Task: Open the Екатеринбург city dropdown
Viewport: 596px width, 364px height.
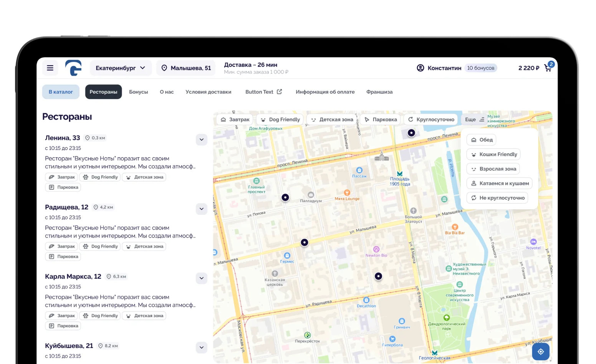Action: 121,68
